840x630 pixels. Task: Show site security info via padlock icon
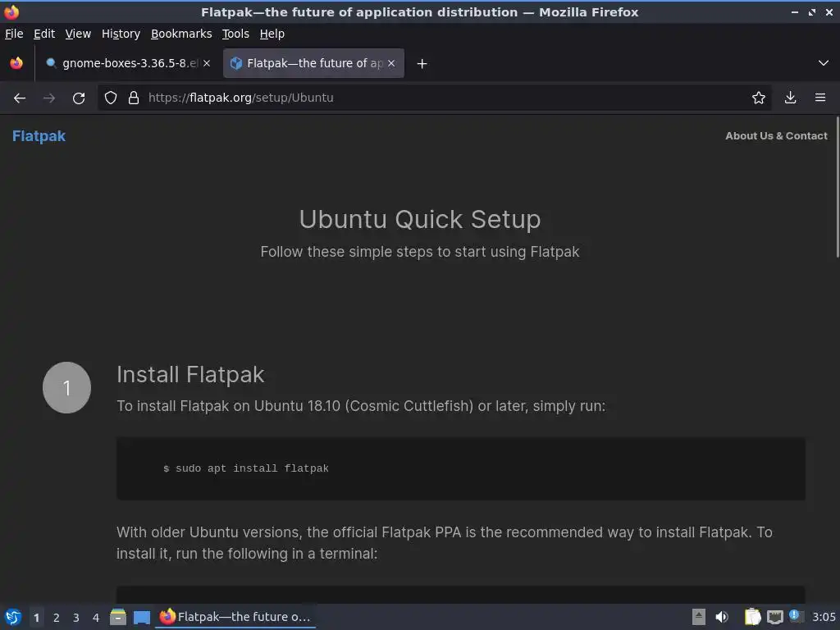[134, 98]
